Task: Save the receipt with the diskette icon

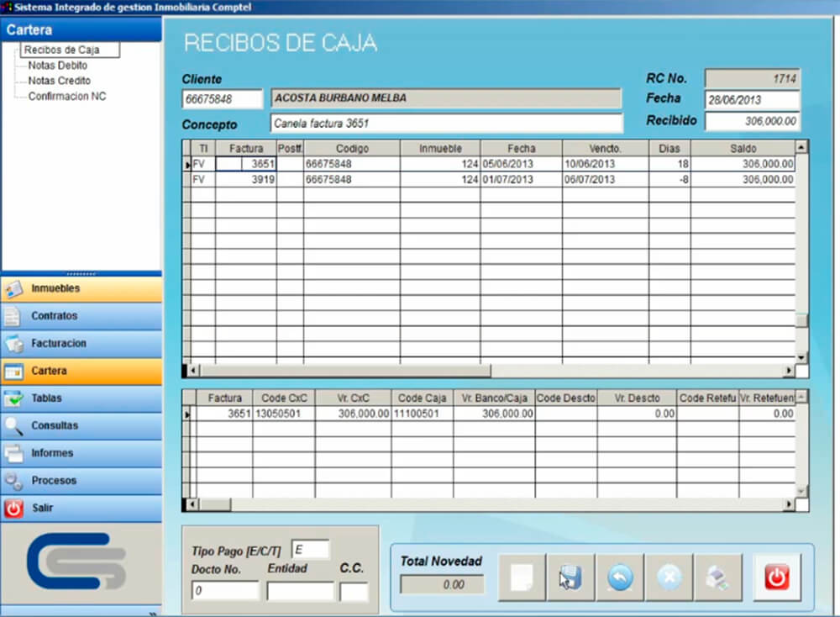Action: [x=570, y=577]
